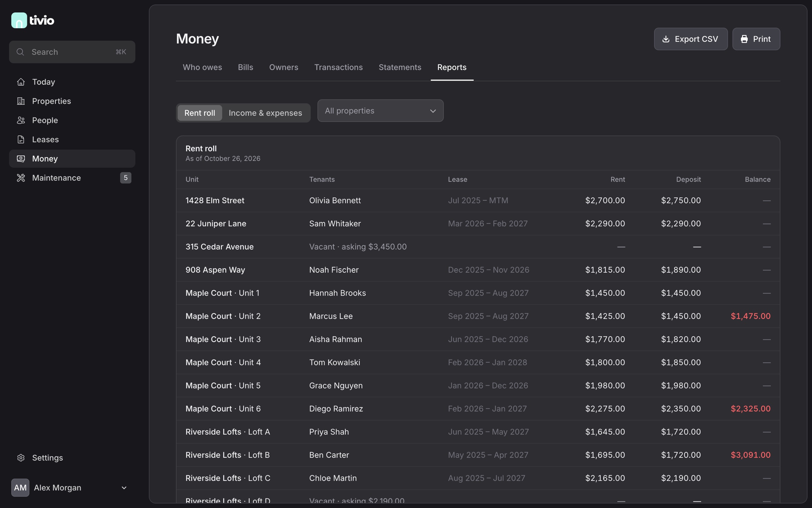Click the Maintenance badge showing 5
Screen dimensions: 812x508
[126, 178]
